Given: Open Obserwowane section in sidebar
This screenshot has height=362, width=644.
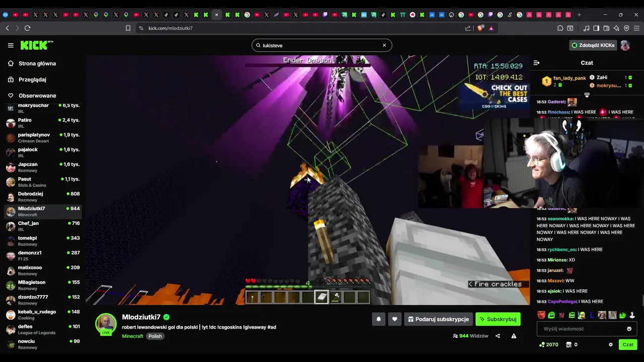Looking at the screenshot, I should click(x=37, y=96).
